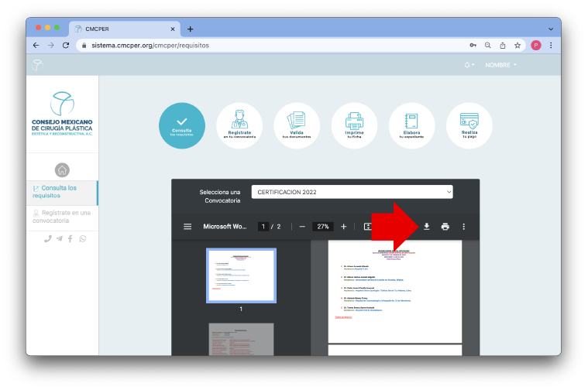Image resolution: width=588 pixels, height=390 pixels.
Task: Download the PDF using the download icon
Action: 426,227
